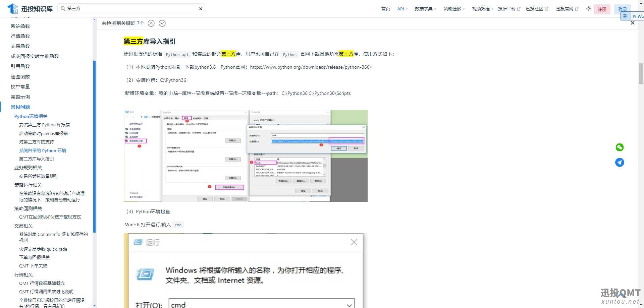Viewport: 644px width, 308px height.
Task: Click the 注册 button
Action: (602, 9)
